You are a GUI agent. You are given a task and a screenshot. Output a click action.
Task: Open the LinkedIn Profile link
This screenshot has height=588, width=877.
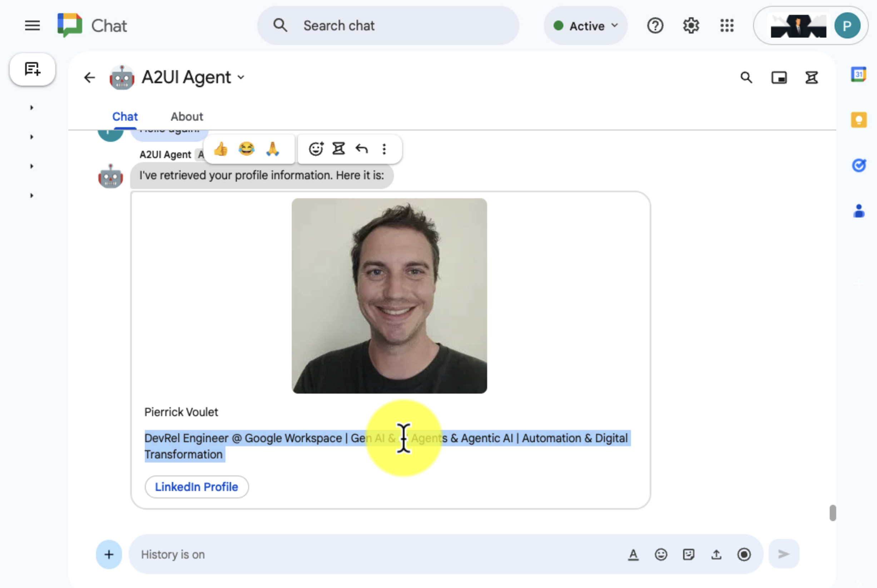(197, 487)
